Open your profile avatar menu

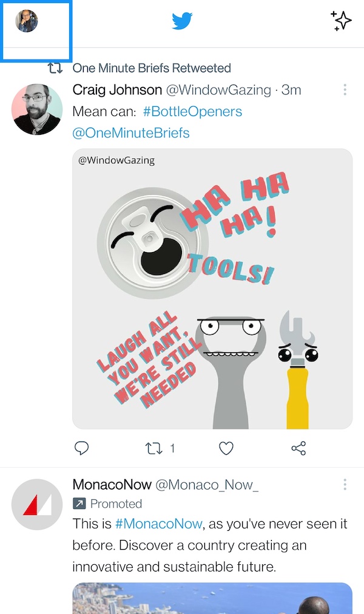point(27,21)
